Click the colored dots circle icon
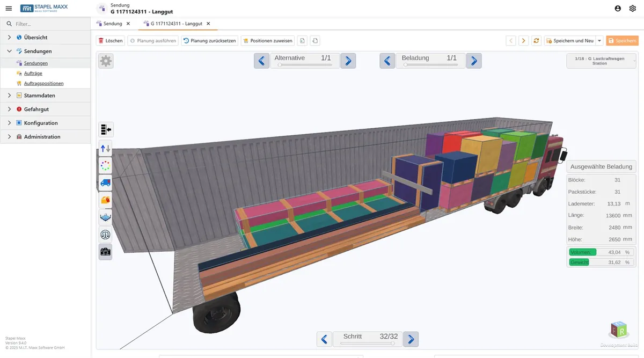644x358 pixels. click(x=106, y=165)
